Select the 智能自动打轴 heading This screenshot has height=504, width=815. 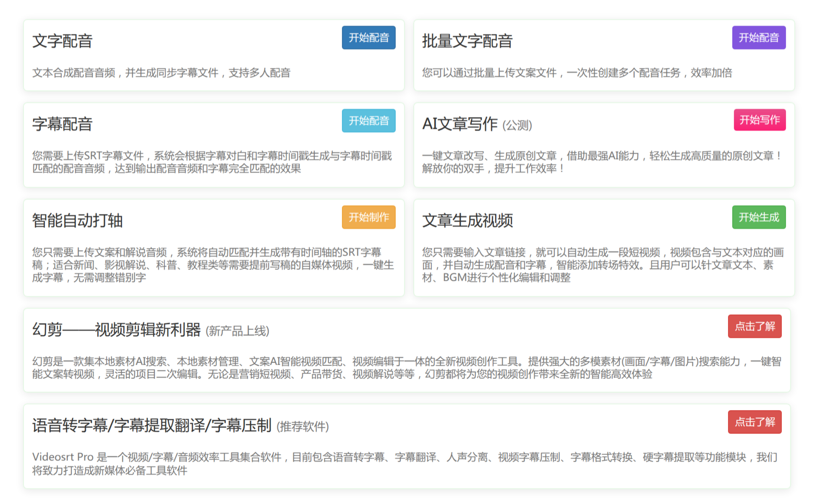78,220
